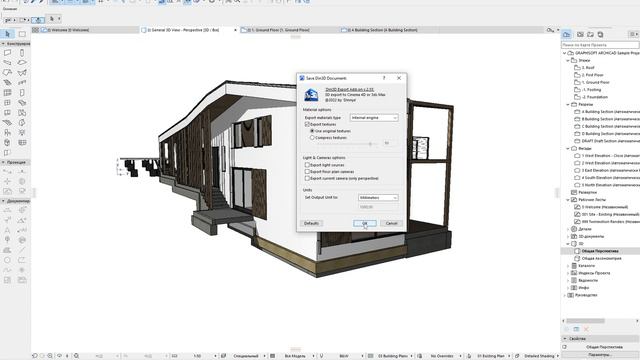Select the Arrow tool in the toolbox
640x360 pixels.
pos(7,34)
